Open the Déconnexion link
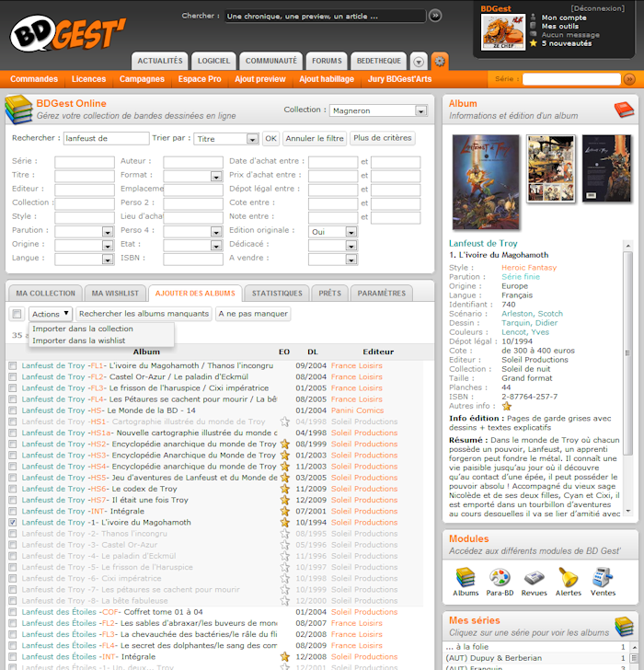This screenshot has height=670, width=644. (597, 8)
